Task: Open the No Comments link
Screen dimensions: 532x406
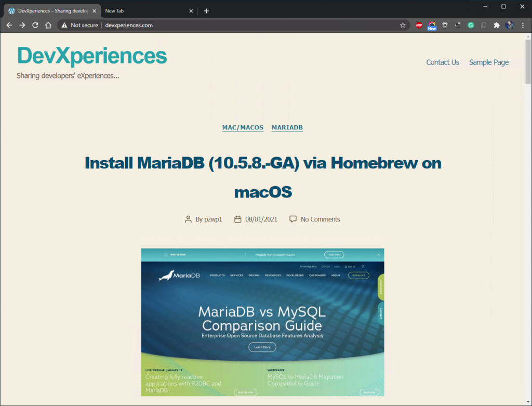Action: point(320,219)
